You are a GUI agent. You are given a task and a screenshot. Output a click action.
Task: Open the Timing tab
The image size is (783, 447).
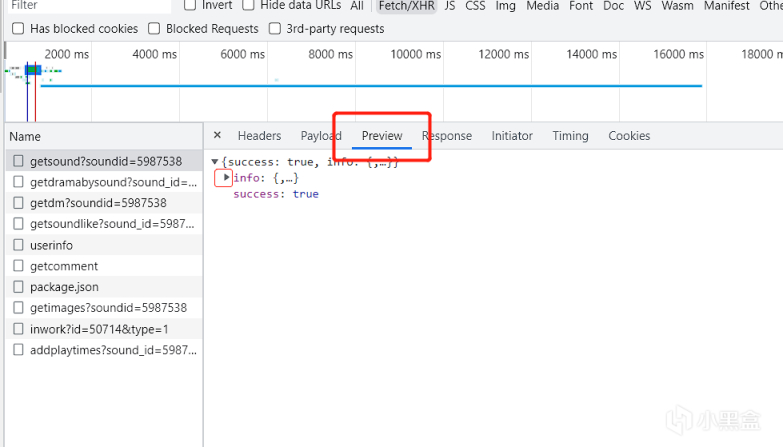tap(570, 136)
